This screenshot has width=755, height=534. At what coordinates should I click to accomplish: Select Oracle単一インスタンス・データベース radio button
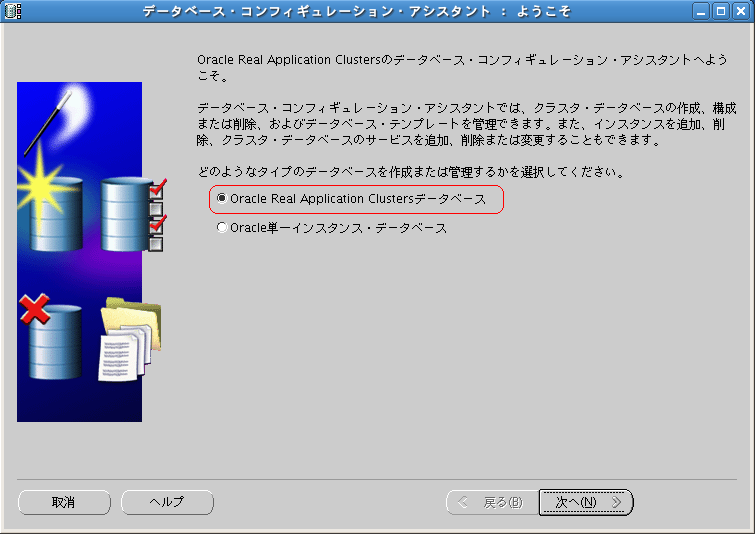[x=222, y=227]
